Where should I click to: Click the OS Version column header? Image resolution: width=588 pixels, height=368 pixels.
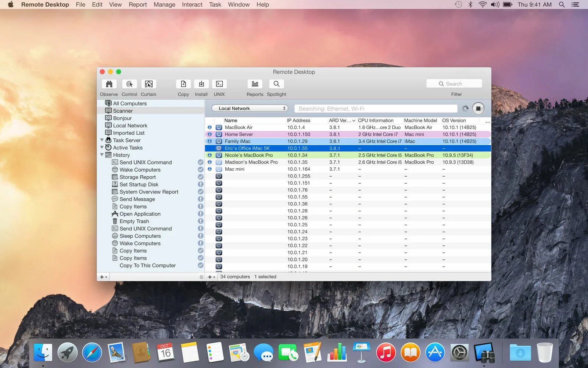click(460, 120)
